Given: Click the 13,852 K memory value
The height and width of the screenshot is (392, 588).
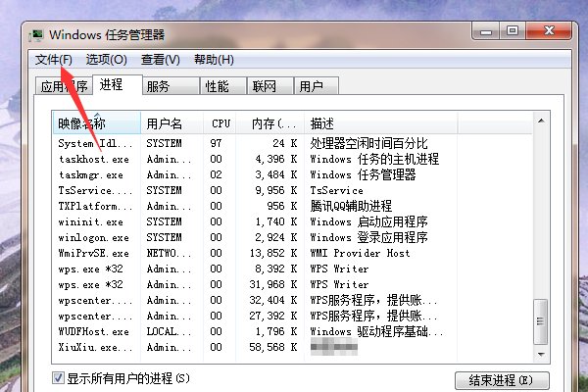Looking at the screenshot, I should click(x=273, y=253).
